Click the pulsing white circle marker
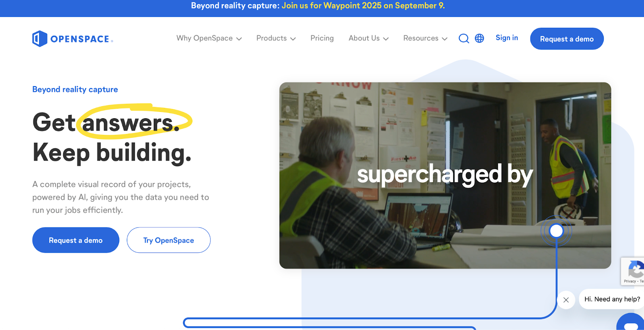 coord(556,231)
